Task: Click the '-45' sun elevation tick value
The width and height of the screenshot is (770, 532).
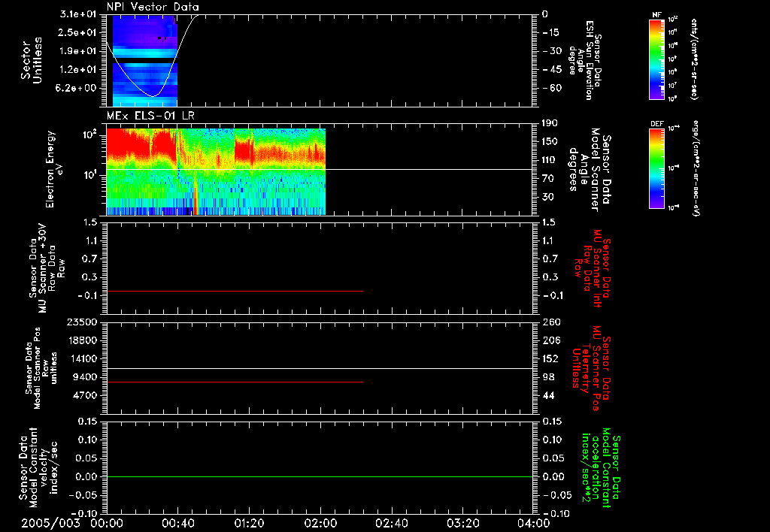Action: point(552,70)
